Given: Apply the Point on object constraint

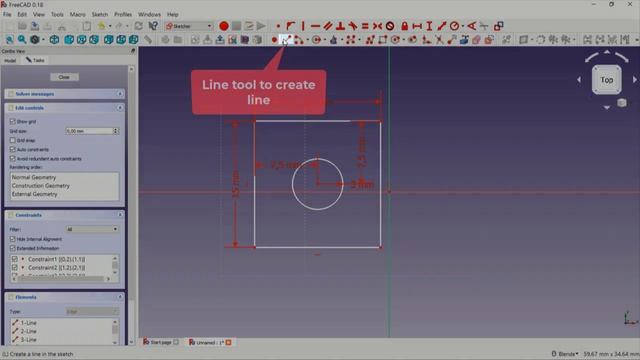Looking at the screenshot, I should click(x=290, y=26).
